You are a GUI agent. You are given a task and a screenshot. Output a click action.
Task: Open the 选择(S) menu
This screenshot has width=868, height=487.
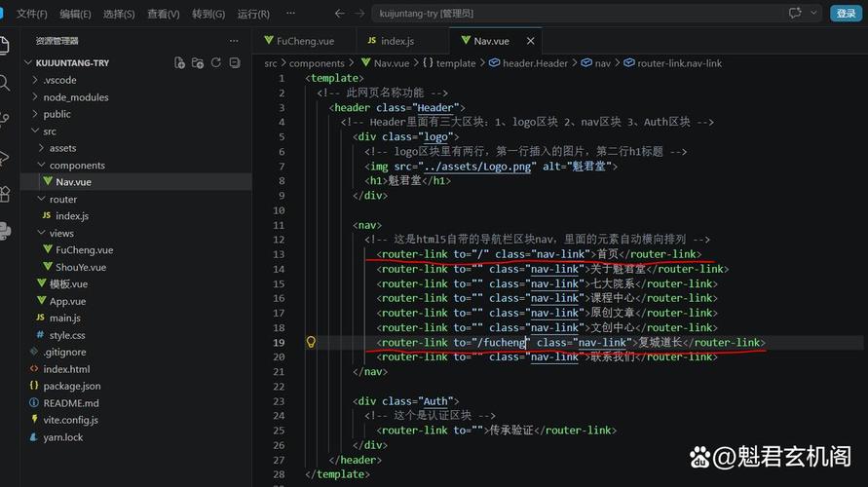(119, 14)
